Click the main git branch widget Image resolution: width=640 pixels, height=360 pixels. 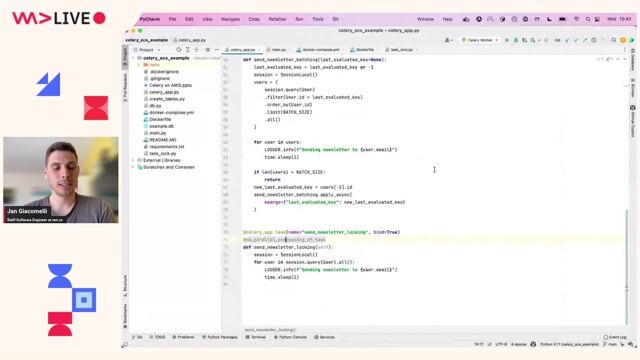(x=610, y=344)
